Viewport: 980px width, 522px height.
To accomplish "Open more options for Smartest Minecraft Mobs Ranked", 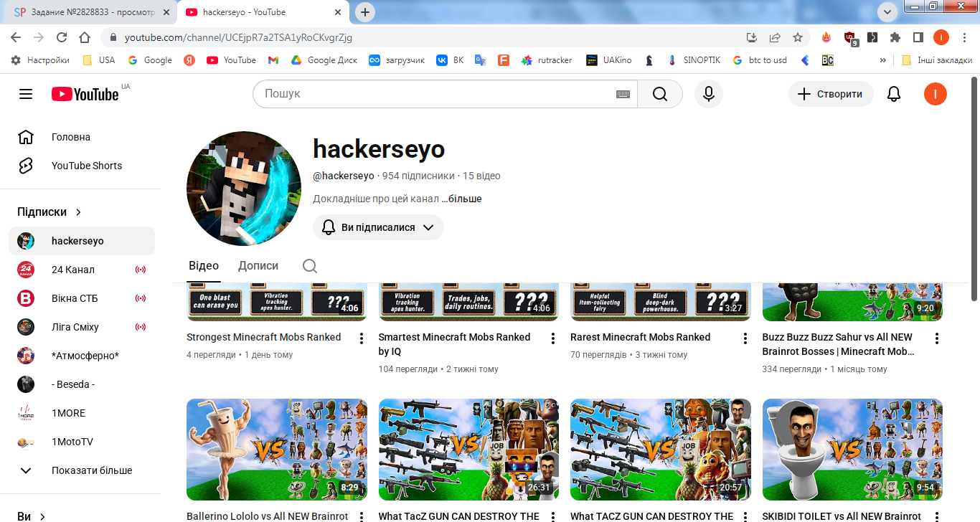I will (x=553, y=338).
